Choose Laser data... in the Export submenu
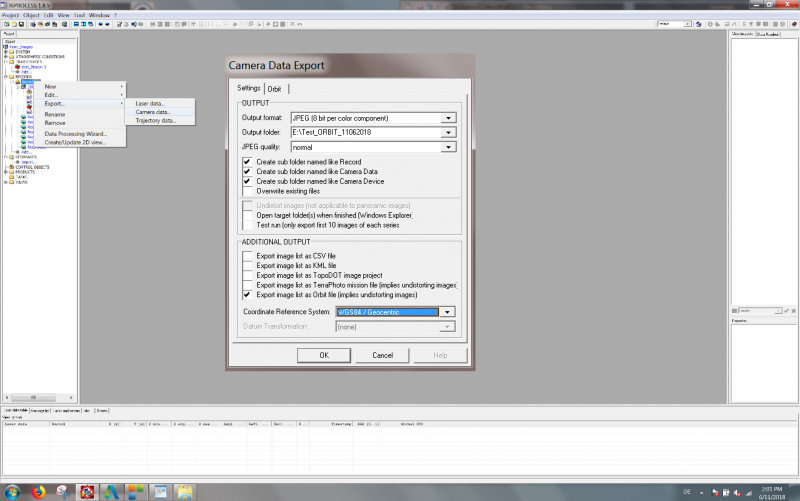The height and width of the screenshot is (501, 800). coord(160,103)
